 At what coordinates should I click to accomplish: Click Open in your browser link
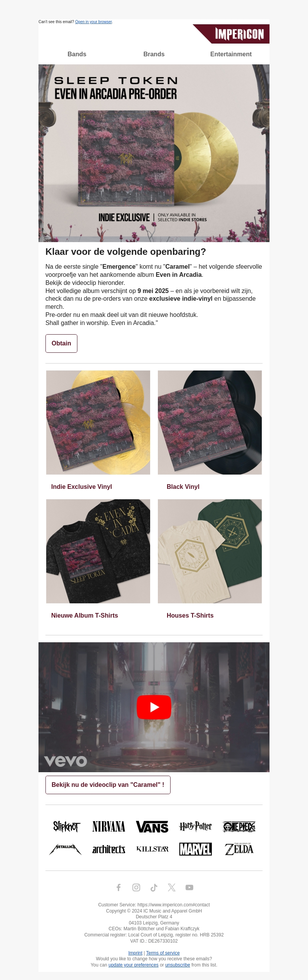click(94, 22)
